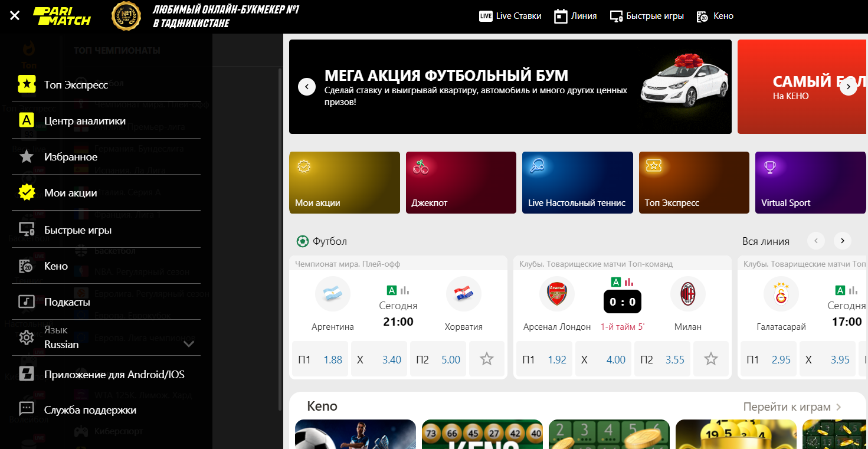Viewport: 868px width, 449px height.
Task: Open Топ Экспресс in side menu
Action: click(x=106, y=84)
